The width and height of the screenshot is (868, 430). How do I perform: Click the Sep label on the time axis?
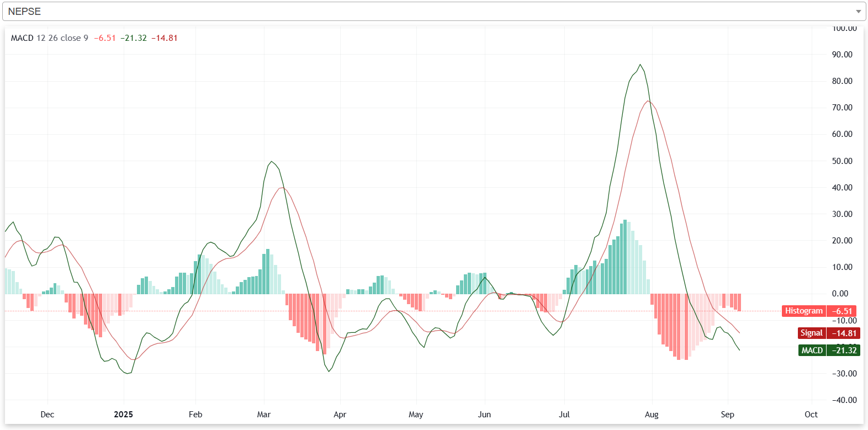pyautogui.click(x=728, y=415)
